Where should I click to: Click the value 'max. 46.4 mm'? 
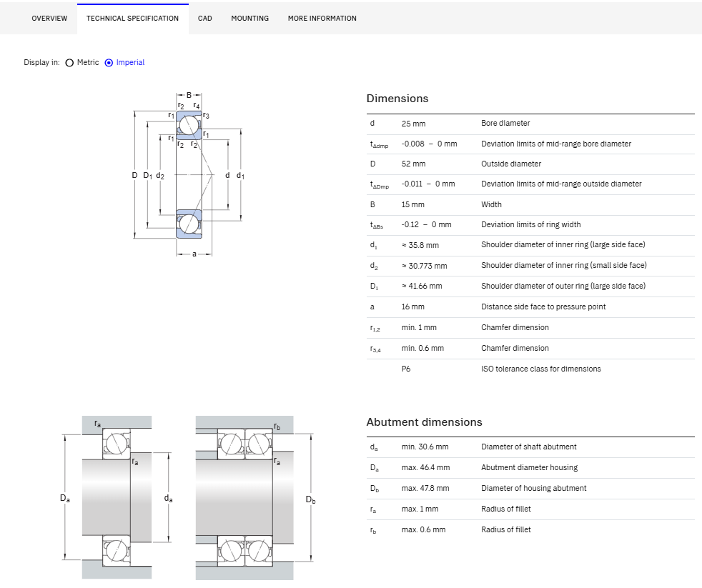426,468
